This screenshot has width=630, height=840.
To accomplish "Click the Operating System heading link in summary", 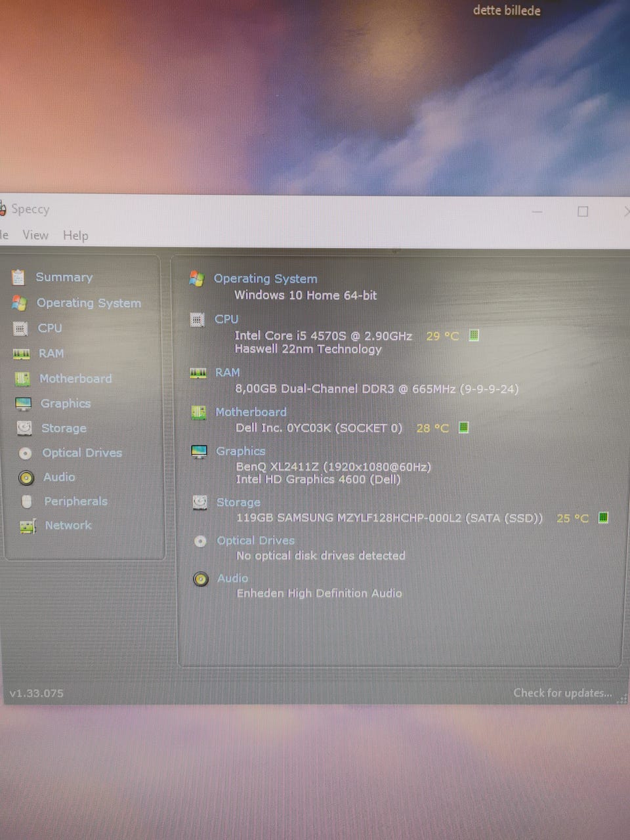I will [x=266, y=278].
